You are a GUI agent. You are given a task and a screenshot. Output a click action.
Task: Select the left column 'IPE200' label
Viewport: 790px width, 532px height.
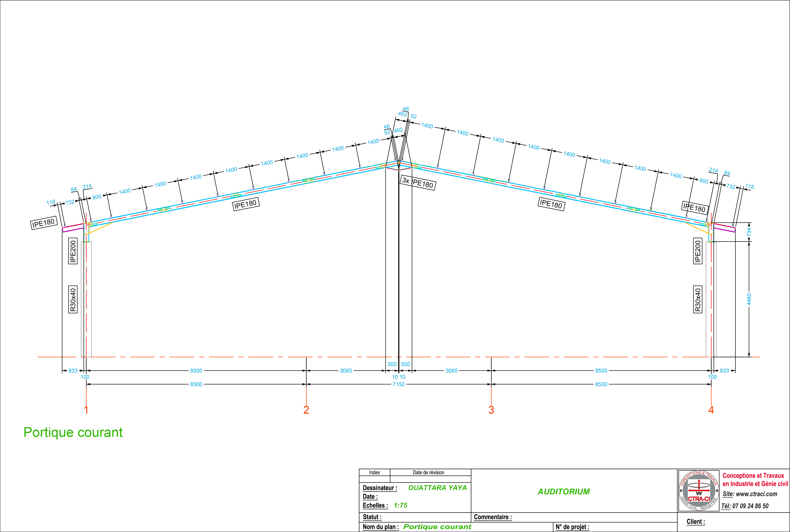pos(73,251)
